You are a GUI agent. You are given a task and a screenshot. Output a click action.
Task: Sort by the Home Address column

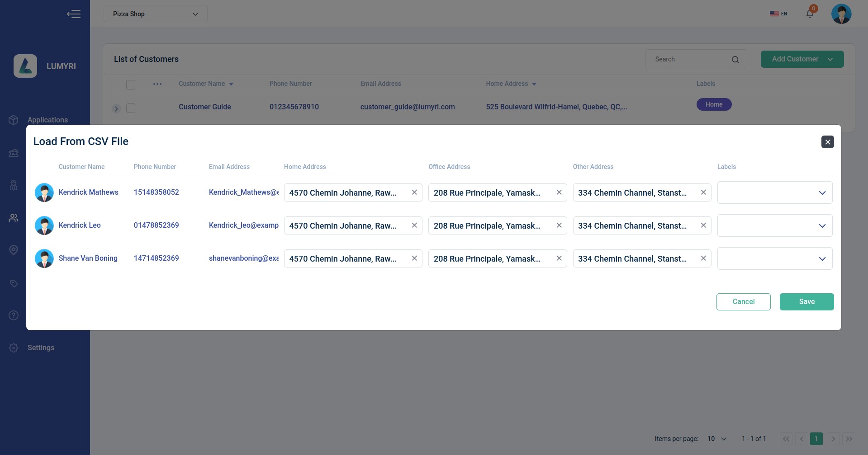511,84
